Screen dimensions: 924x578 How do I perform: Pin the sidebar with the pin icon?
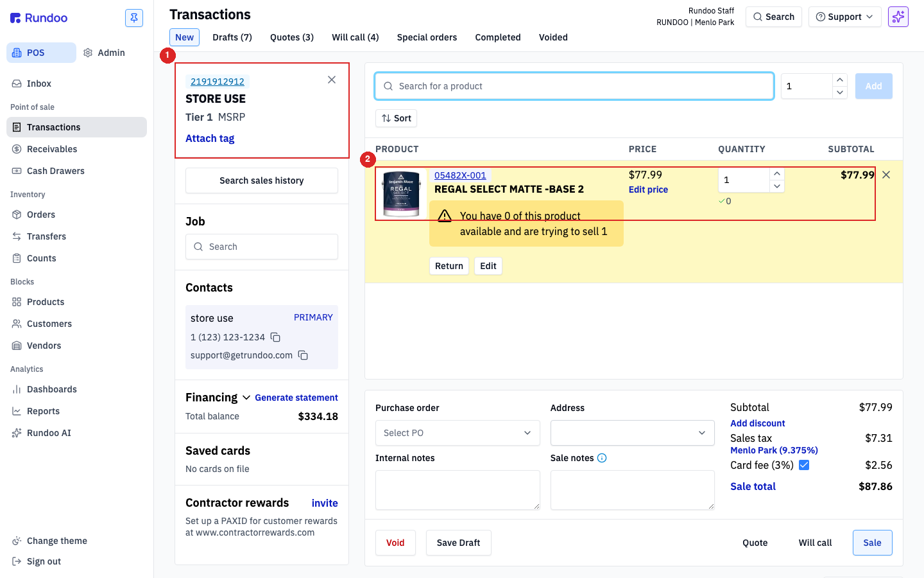pyautogui.click(x=134, y=18)
